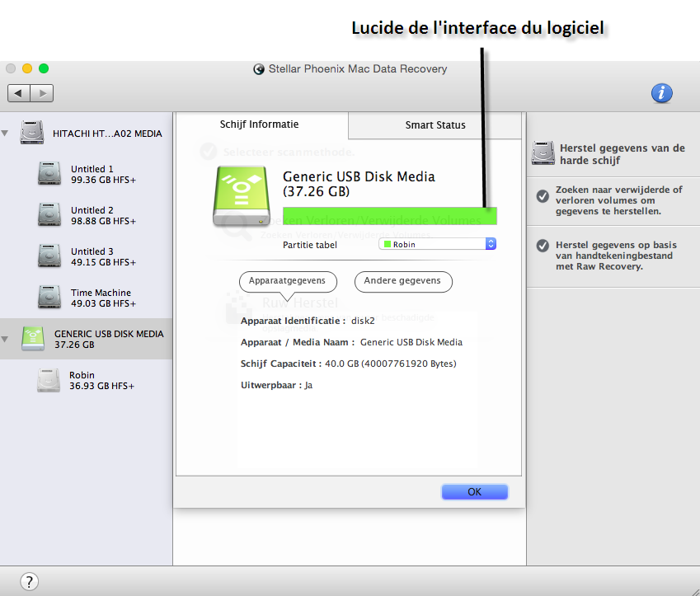Image resolution: width=700 pixels, height=596 pixels.
Task: Select Time Machine 49.03 GB HFS+
Action: pyautogui.click(x=103, y=298)
